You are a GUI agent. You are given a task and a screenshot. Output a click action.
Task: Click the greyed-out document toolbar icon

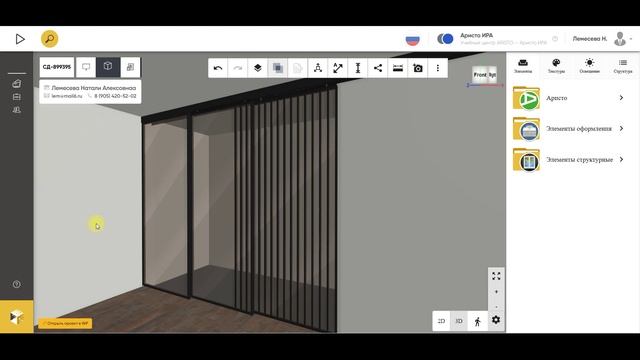(x=298, y=68)
